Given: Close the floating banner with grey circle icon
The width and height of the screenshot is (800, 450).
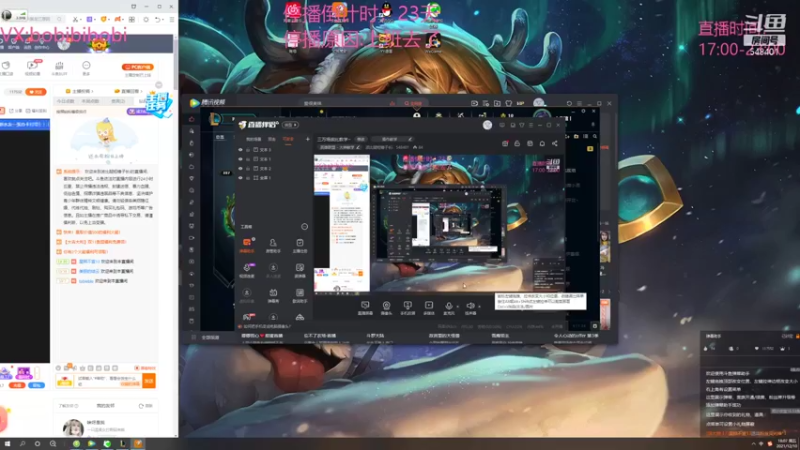Looking at the screenshot, I should pyautogui.click(x=159, y=85).
